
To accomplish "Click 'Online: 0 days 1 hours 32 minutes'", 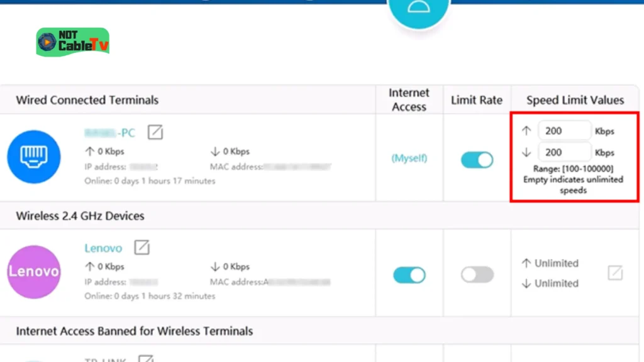I will pos(150,296).
